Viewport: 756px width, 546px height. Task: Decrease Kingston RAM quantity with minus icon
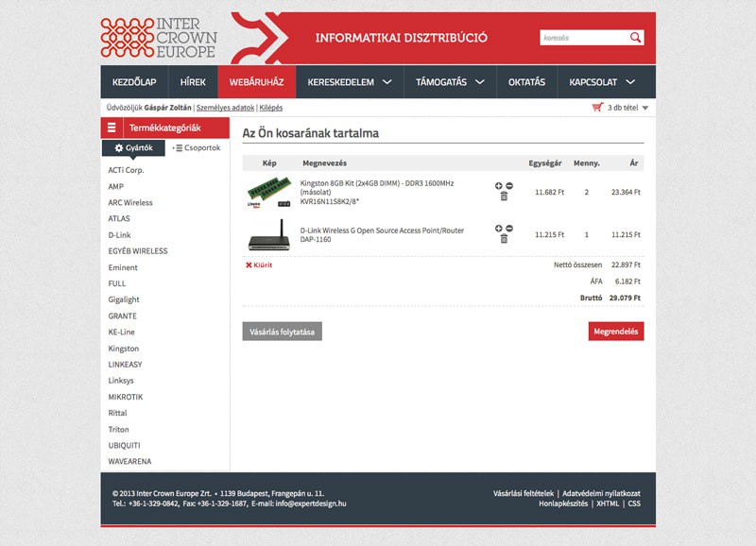coord(509,186)
